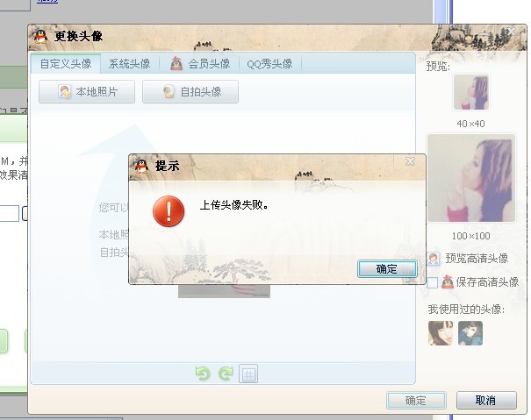Click the VIP icon on 会员头像 tab
The image size is (531, 420).
click(176, 63)
